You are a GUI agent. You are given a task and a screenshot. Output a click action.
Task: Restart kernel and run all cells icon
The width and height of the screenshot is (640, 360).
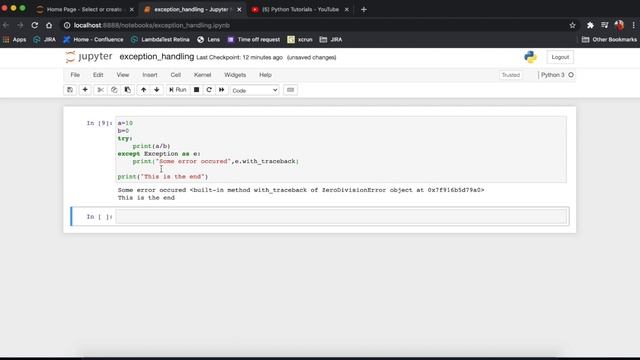(222, 90)
